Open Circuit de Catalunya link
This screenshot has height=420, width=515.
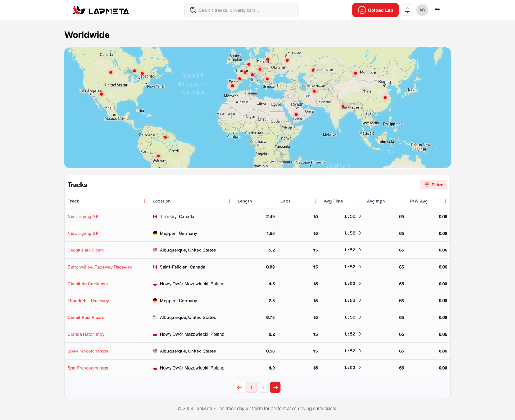click(88, 284)
